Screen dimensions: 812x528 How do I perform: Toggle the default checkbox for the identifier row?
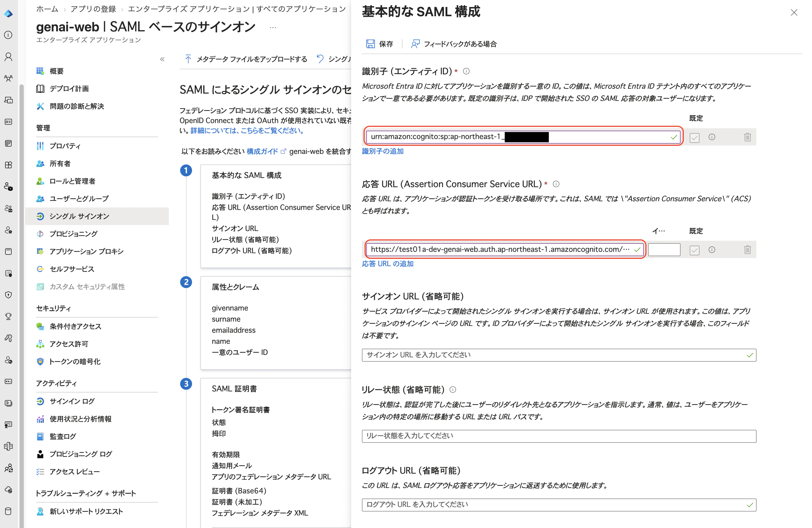point(694,137)
